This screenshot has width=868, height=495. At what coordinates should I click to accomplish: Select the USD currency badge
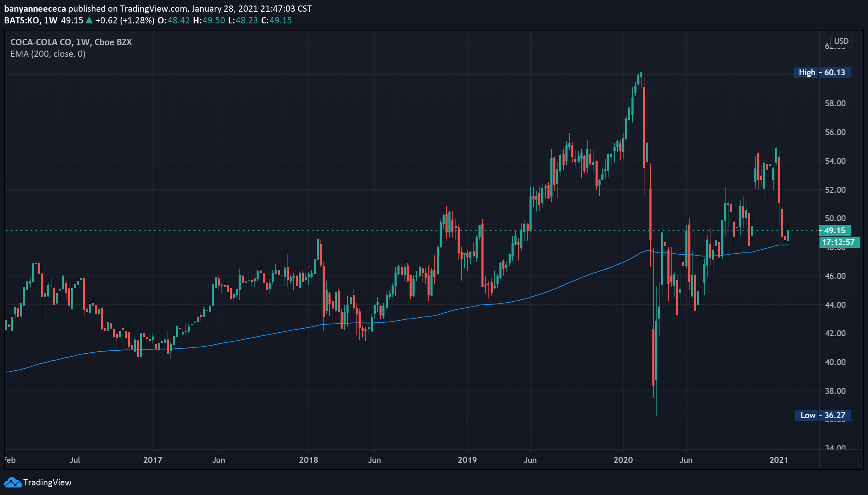(x=841, y=41)
